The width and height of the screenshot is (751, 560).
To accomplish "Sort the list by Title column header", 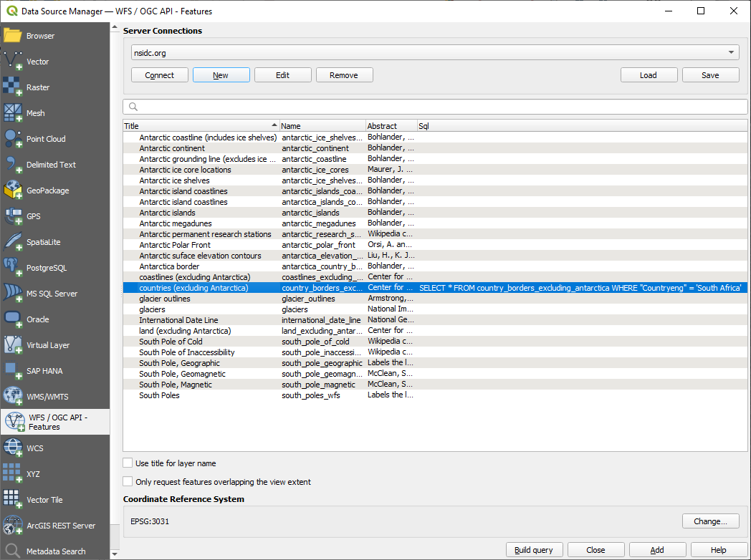I will 201,126.
